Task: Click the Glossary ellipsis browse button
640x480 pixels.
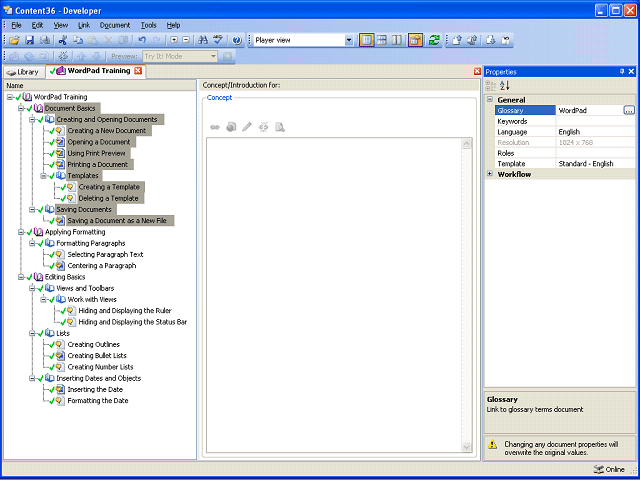Action: click(x=628, y=110)
